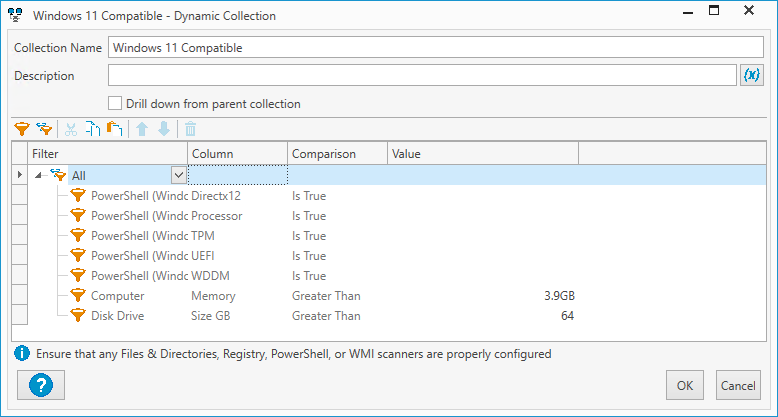
Task: Click the Paste clipboard toolbar icon
Action: click(115, 130)
